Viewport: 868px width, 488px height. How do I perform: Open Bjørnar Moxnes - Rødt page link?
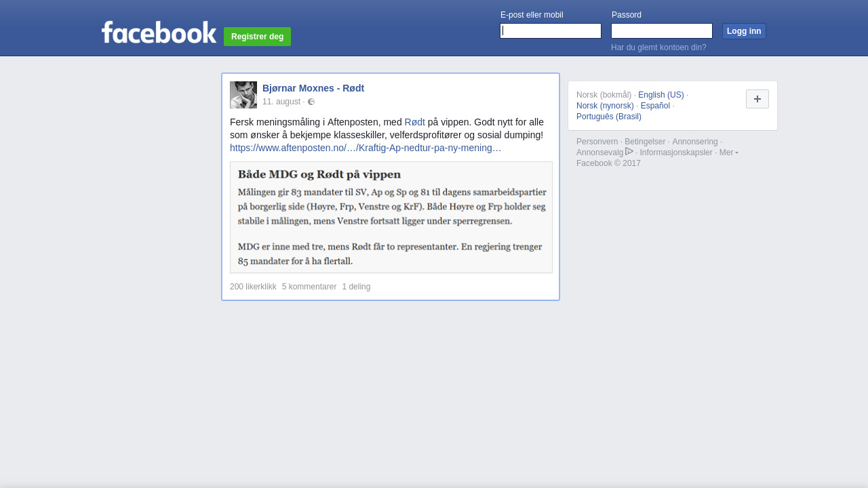point(313,88)
